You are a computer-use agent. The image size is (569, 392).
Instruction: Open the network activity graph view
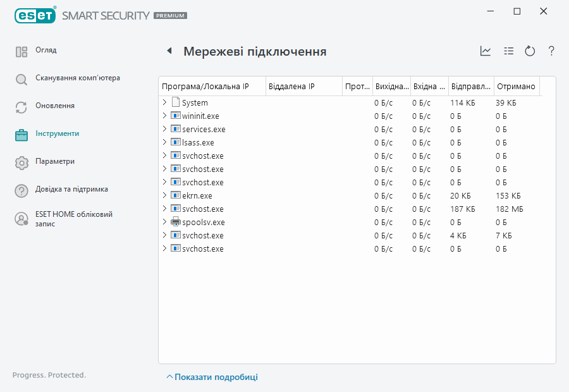tap(486, 51)
